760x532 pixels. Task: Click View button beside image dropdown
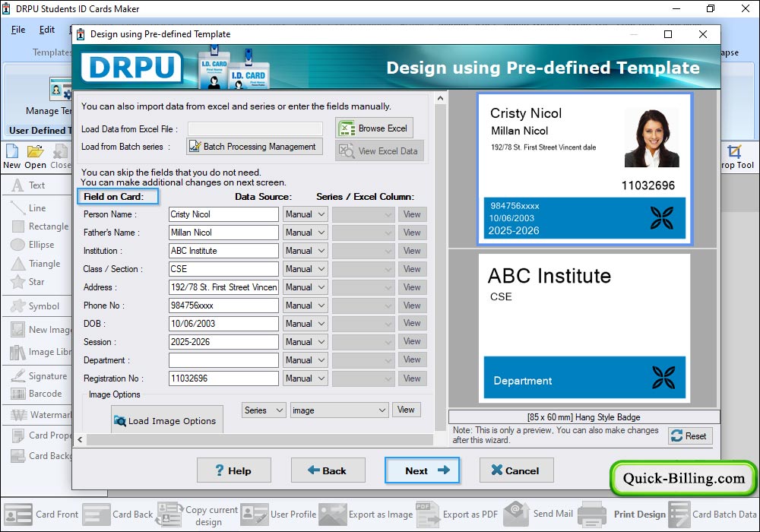click(x=406, y=410)
